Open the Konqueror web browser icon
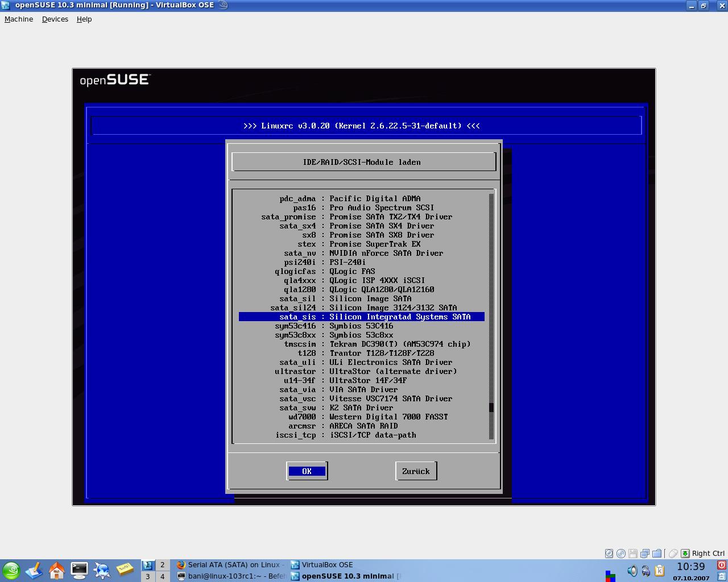The image size is (728, 582). pos(102,570)
